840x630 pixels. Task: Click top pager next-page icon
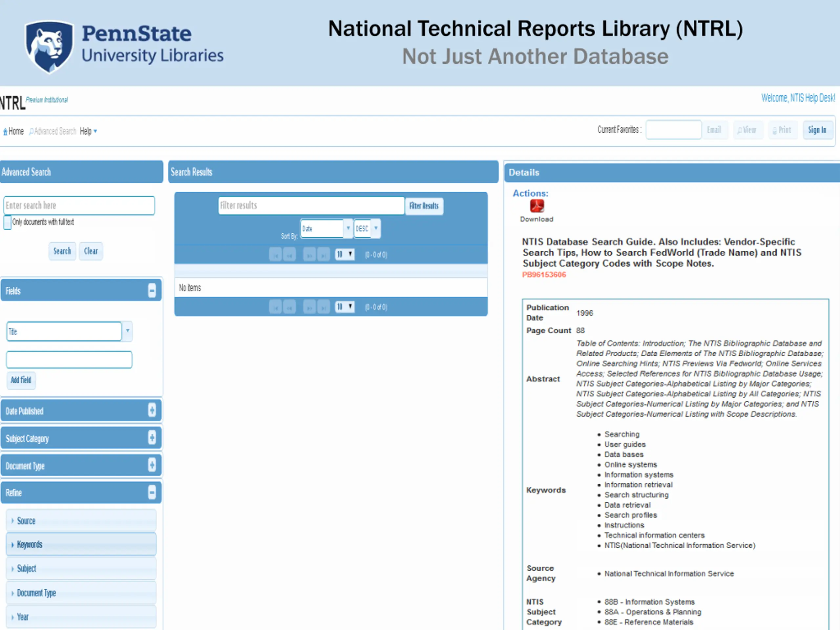(x=309, y=255)
